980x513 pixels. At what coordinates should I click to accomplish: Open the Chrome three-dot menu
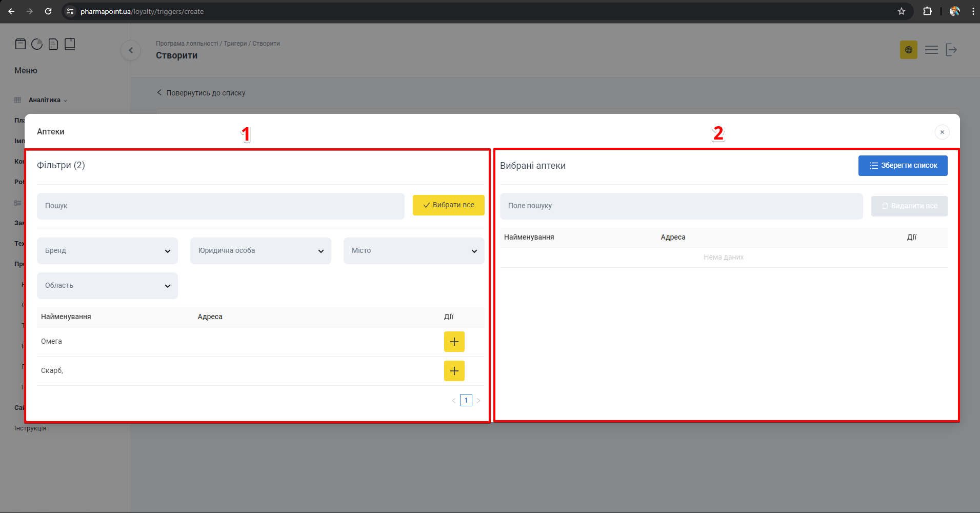973,11
